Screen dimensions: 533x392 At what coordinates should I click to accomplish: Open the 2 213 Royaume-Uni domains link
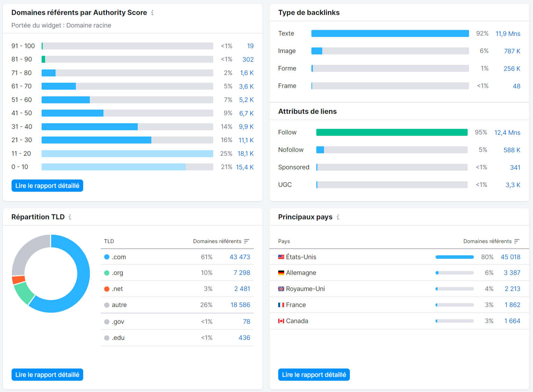[512, 289]
